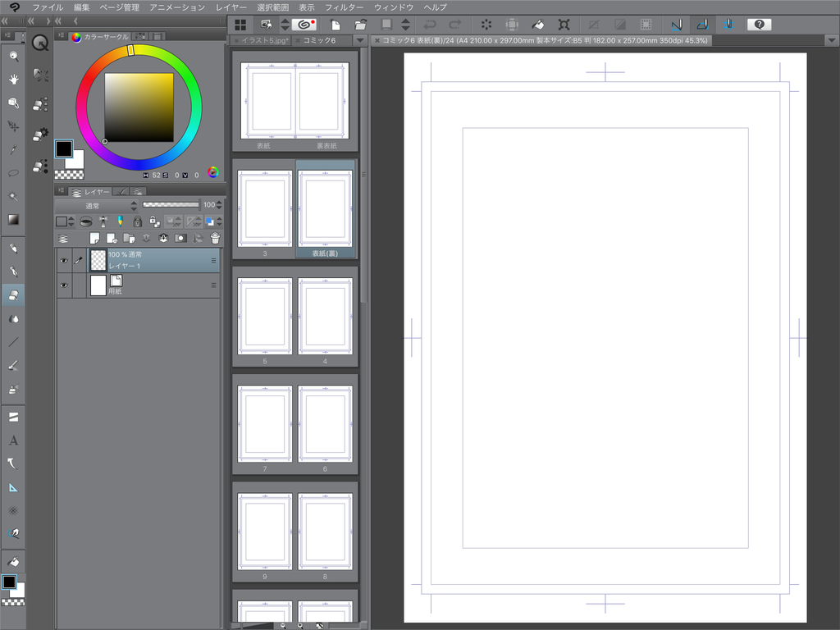Select the Ruler tool
840x630 pixels.
(x=13, y=487)
